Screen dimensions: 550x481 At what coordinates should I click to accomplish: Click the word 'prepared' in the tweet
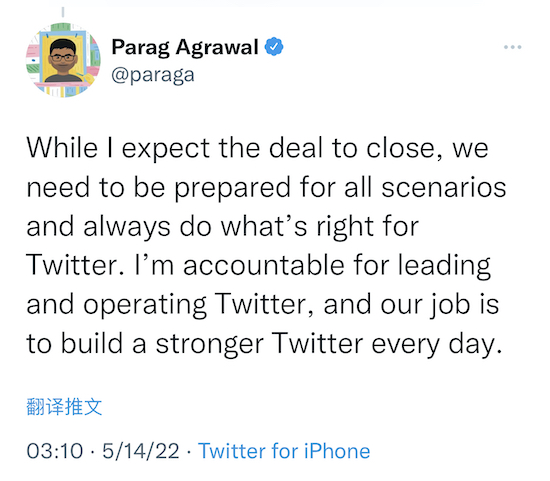(x=232, y=189)
